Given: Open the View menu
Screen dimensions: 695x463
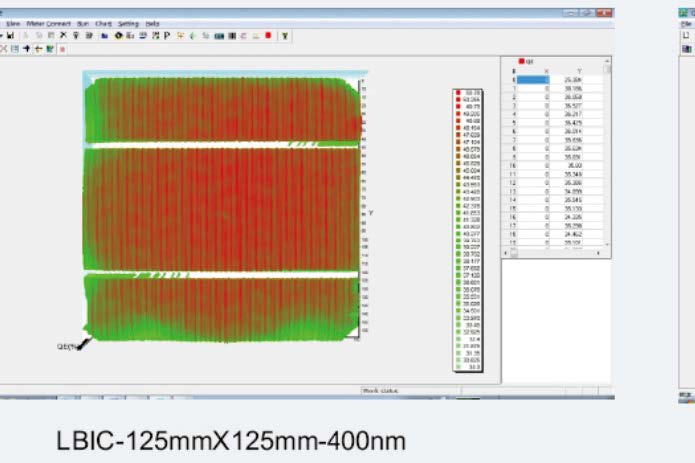Looking at the screenshot, I should pyautogui.click(x=13, y=22).
